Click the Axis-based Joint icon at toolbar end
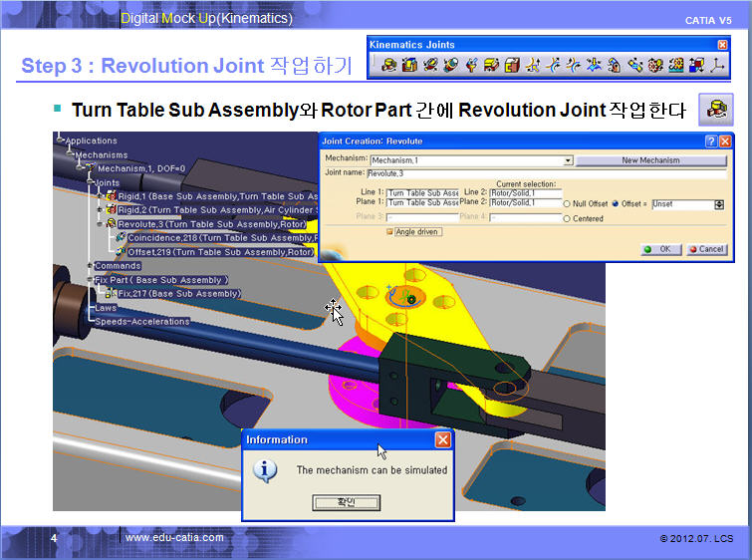 [717, 66]
